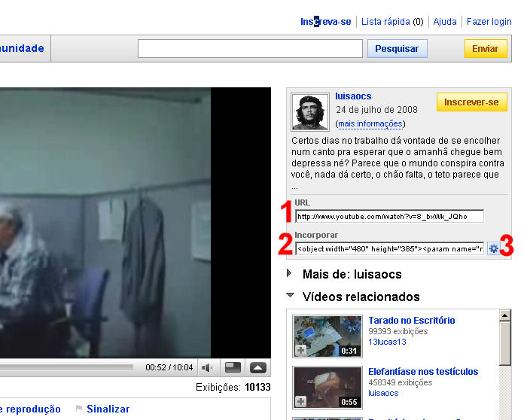Click the video description paragraph
The height and width of the screenshot is (420, 524).
point(398,163)
